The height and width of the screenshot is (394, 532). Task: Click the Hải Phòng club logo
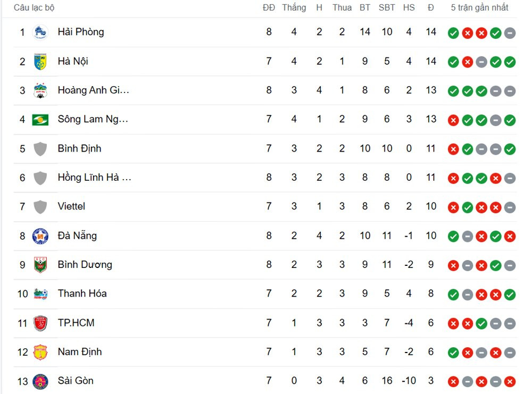pyautogui.click(x=40, y=32)
